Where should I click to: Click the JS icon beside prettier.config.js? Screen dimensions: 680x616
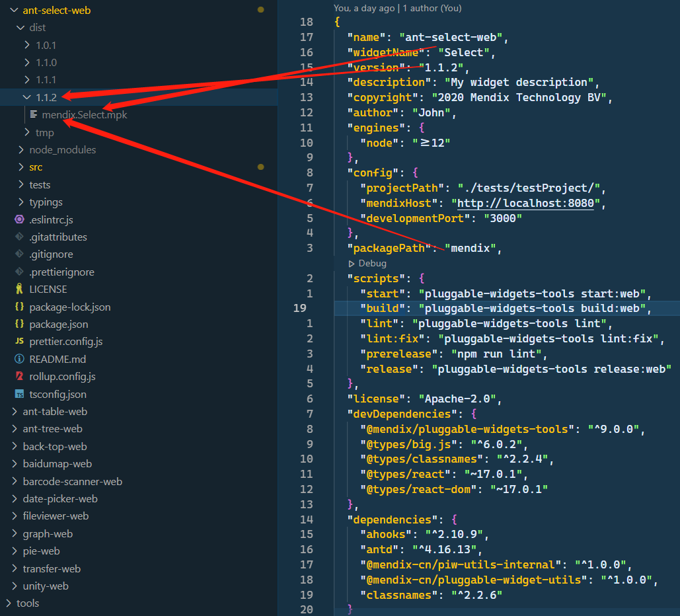19,342
